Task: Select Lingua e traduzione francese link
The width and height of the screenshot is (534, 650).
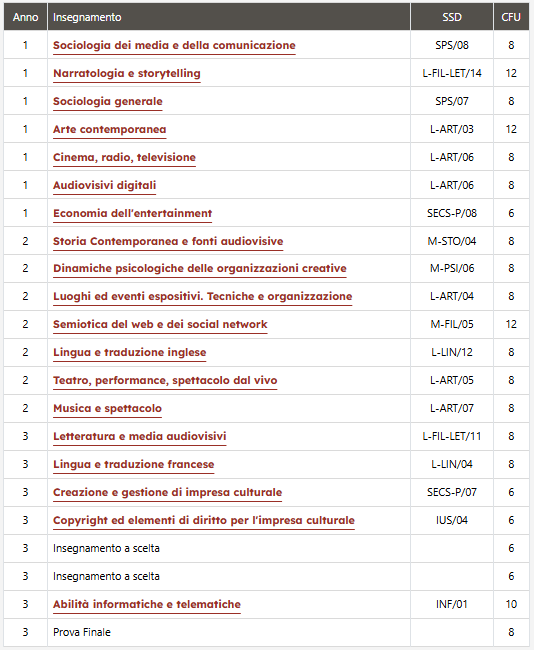Action: point(134,464)
